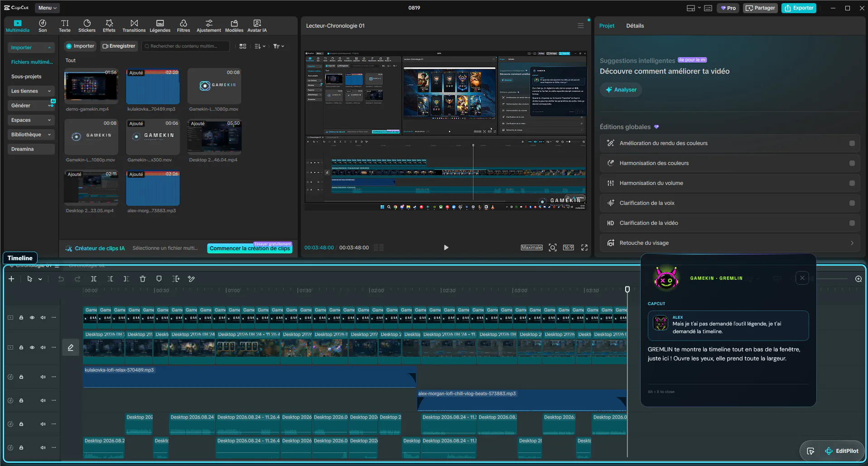868x466 pixels.
Task: Open the Avatar IA tab
Action: 257,26
